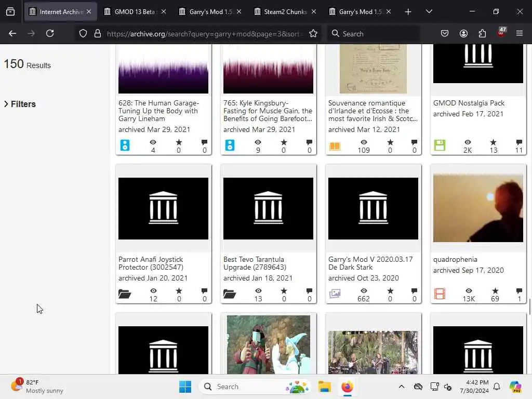
Task: Click the folder data icon on Parrot Anafi card
Action: [x=125, y=294]
